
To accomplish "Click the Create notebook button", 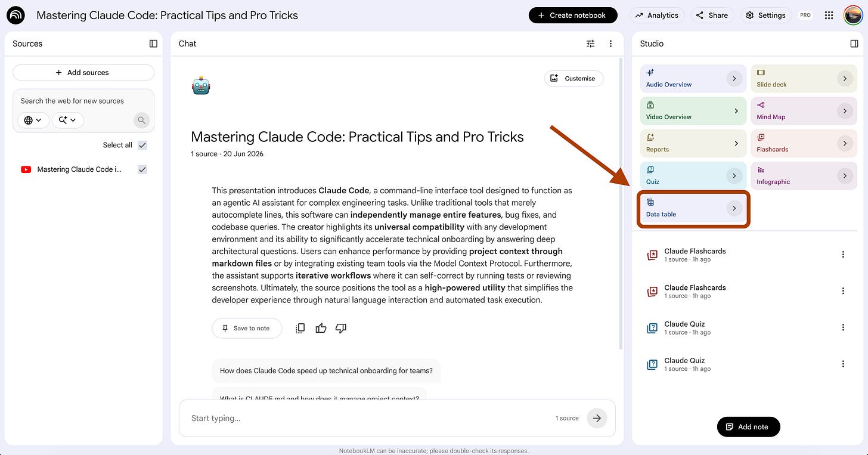I will pos(572,16).
